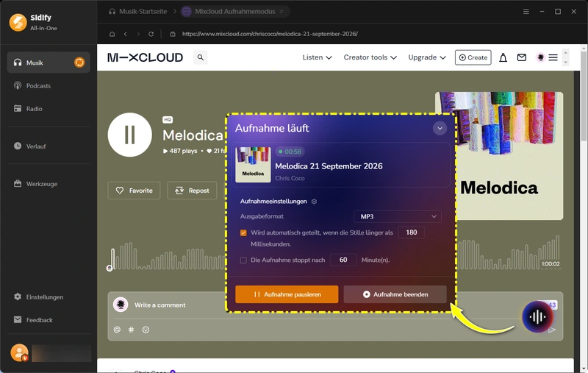Click the Mixcloud logo

(145, 57)
